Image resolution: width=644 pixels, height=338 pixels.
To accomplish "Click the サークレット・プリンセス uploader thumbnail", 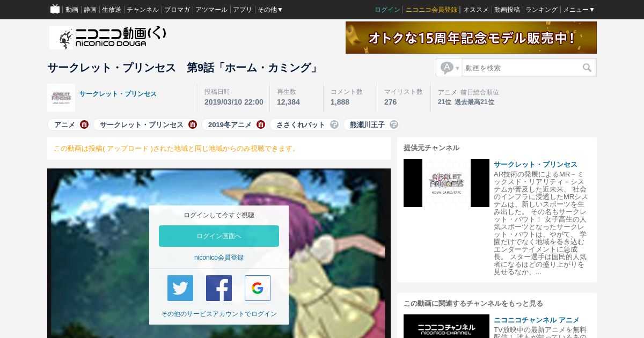I will 61,97.
